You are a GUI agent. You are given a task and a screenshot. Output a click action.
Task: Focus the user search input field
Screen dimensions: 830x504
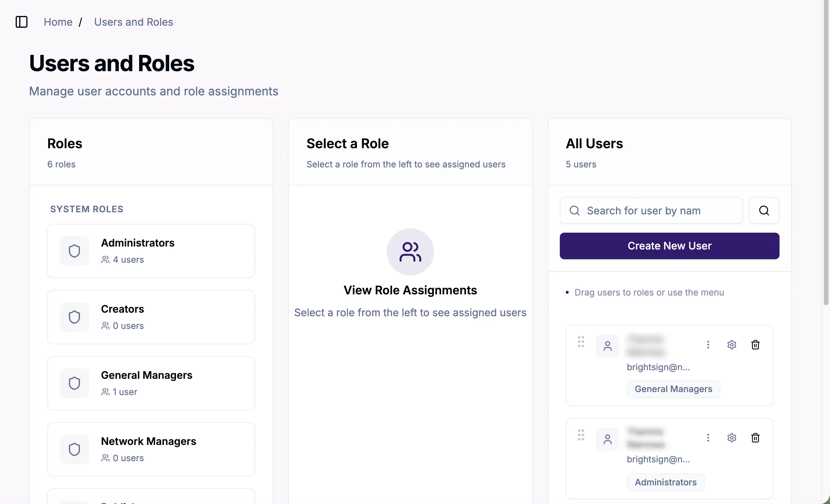click(x=651, y=211)
